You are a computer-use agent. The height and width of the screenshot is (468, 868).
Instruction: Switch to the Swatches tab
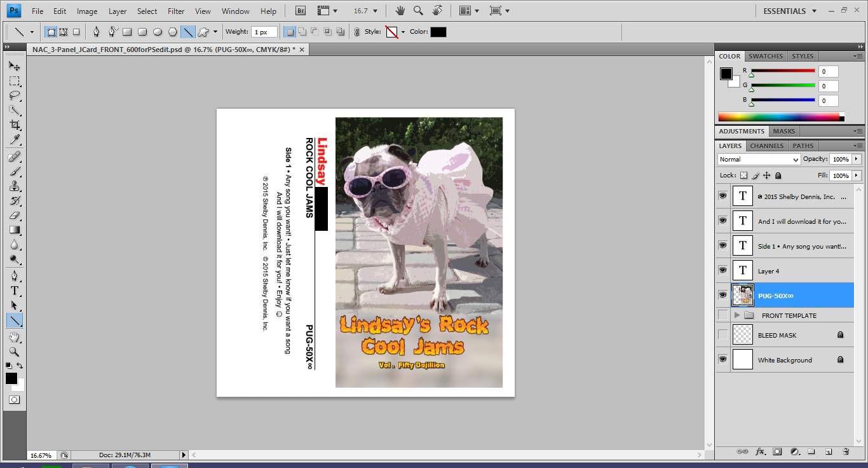[x=766, y=56]
